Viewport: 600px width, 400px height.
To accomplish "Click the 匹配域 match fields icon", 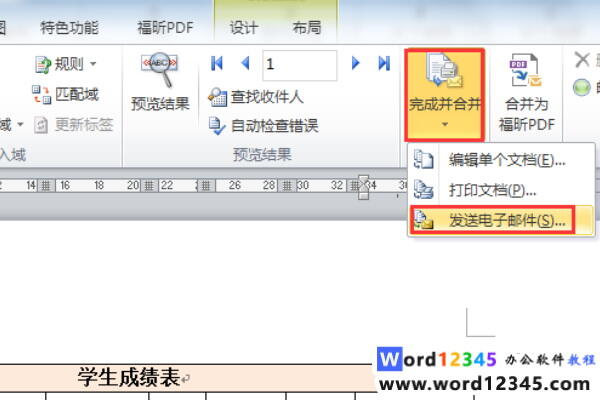I will click(41, 95).
